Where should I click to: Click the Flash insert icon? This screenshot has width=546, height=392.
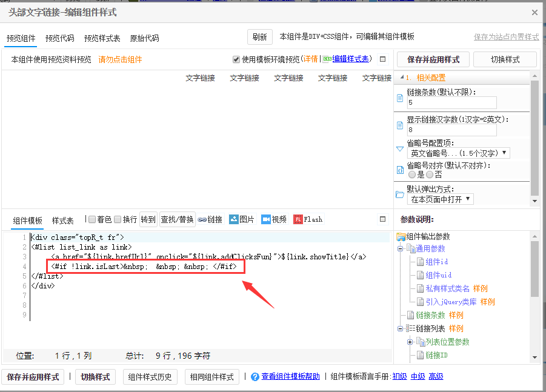[298, 219]
